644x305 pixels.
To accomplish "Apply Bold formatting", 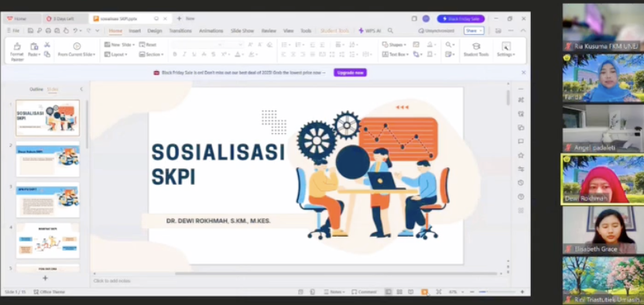I will (x=175, y=54).
